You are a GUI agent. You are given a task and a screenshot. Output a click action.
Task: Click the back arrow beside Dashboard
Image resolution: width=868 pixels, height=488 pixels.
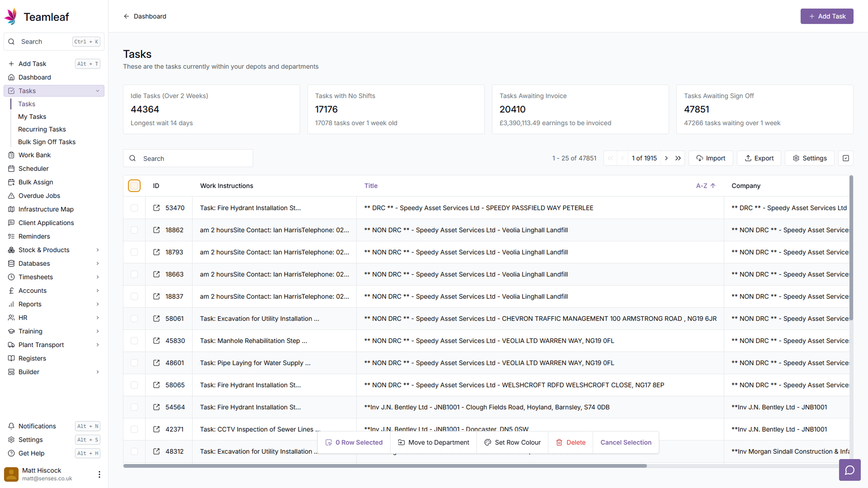(x=127, y=16)
